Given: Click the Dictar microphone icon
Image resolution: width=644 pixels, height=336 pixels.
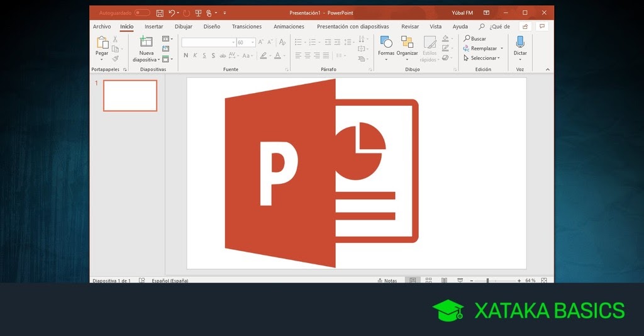Looking at the screenshot, I should pyautogui.click(x=520, y=42).
